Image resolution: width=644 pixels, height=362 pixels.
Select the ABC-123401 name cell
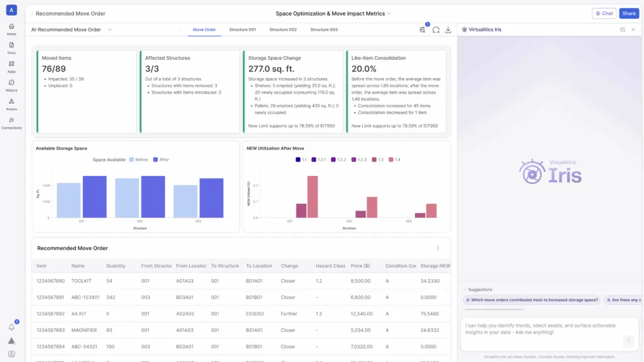(85, 297)
